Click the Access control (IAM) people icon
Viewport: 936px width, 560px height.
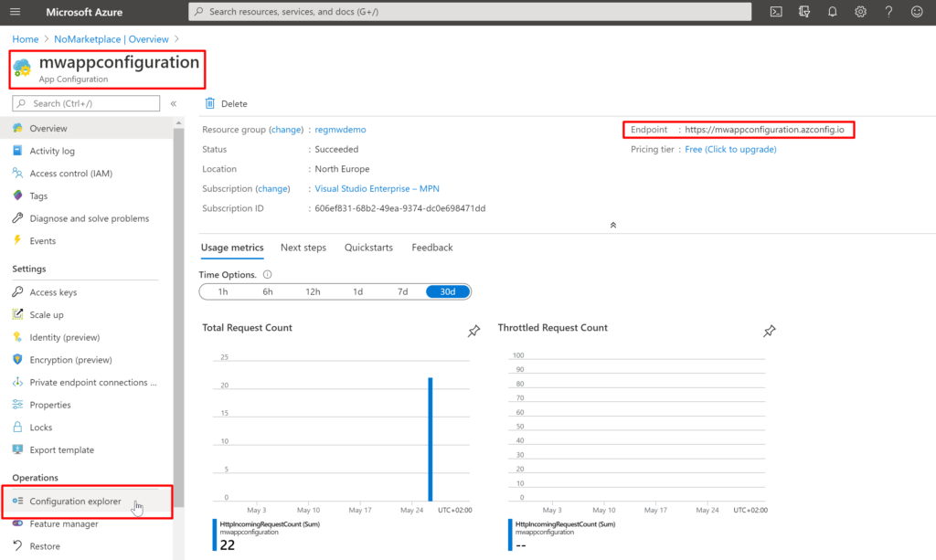[x=17, y=173]
